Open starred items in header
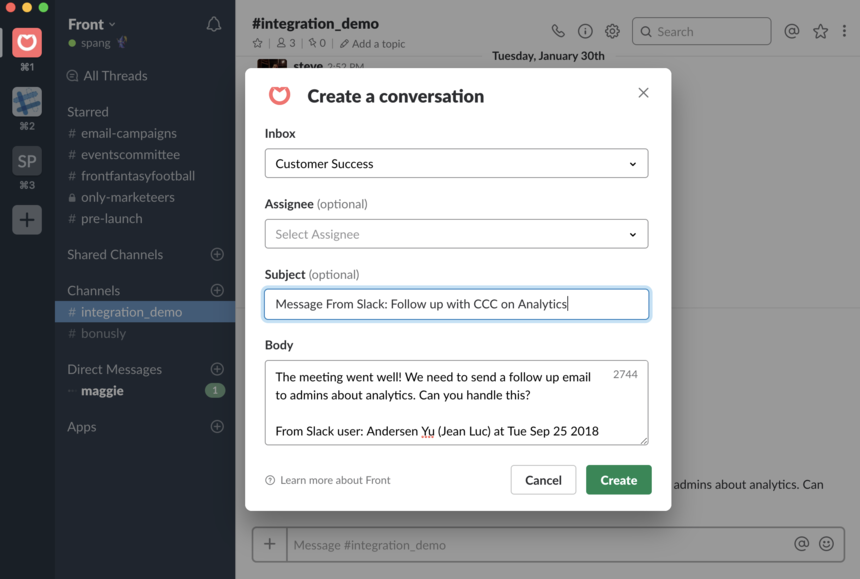 pos(821,31)
